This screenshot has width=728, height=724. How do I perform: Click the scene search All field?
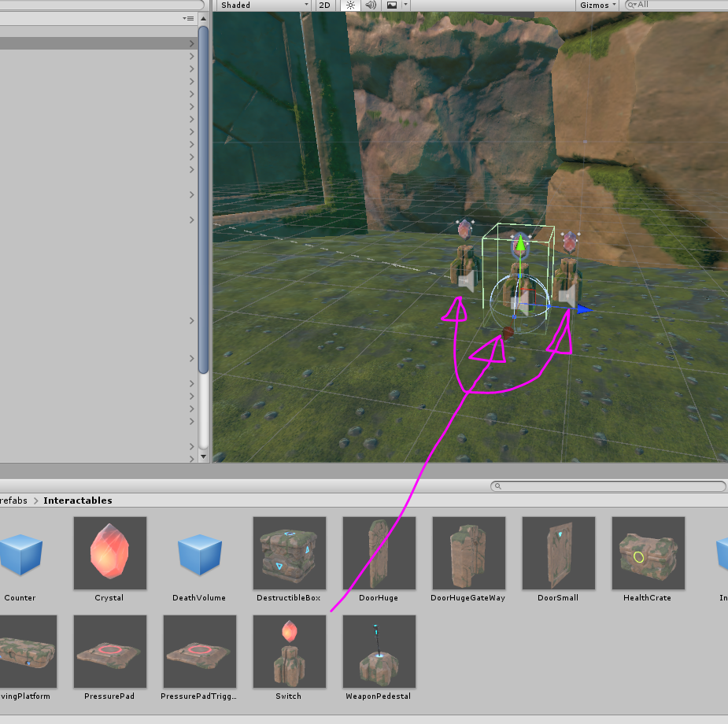(x=676, y=5)
